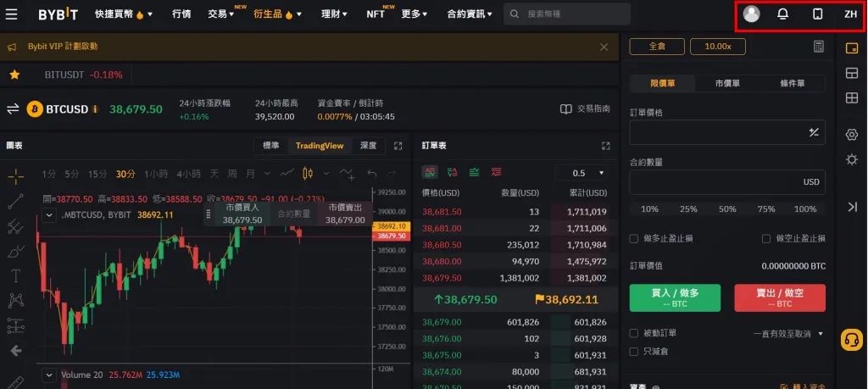The width and height of the screenshot is (868, 389).
Task: Click the red 賣出 / 做空 button
Action: [x=780, y=297]
